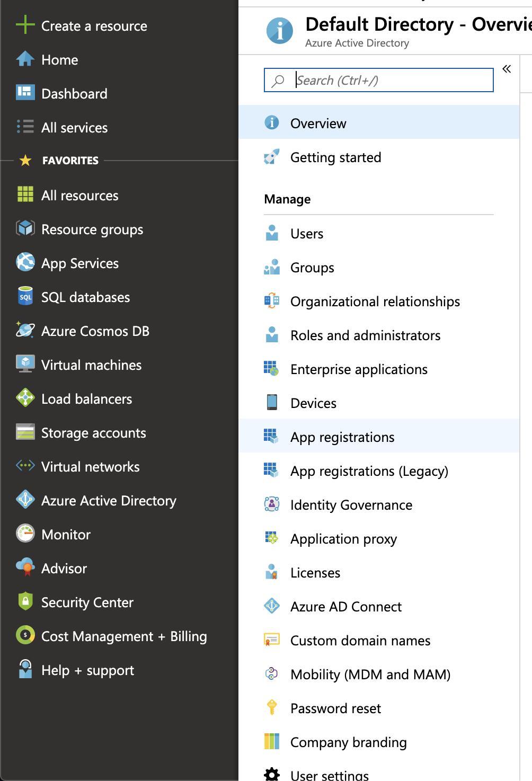Open All services in sidebar
The height and width of the screenshot is (781, 532).
(74, 128)
